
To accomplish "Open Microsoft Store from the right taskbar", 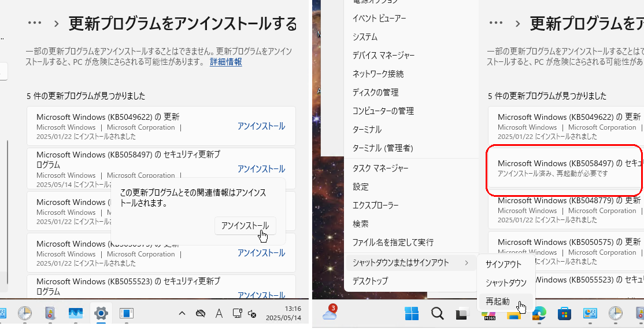I will [564, 314].
